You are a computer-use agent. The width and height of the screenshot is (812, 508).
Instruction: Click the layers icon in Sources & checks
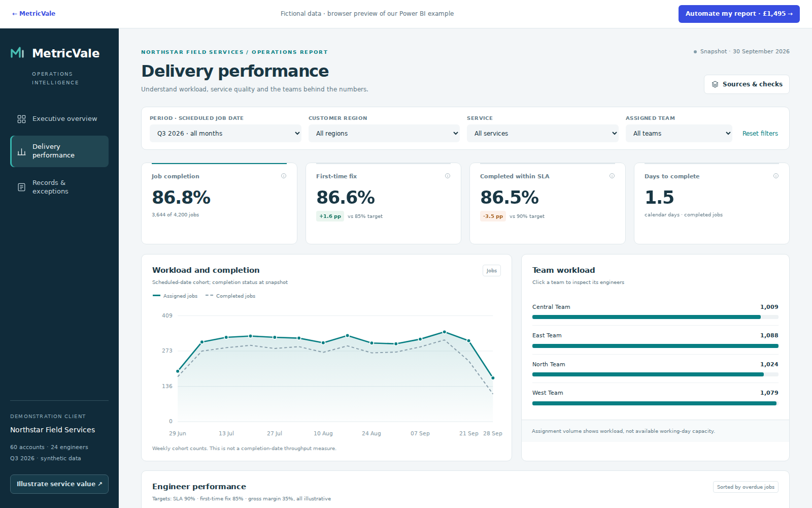715,84
